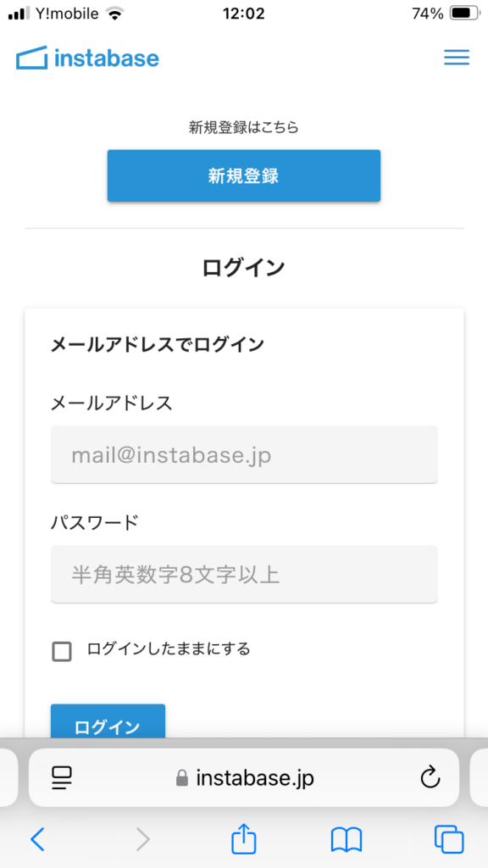Open the Safari bookmarks book icon

pyautogui.click(x=346, y=840)
